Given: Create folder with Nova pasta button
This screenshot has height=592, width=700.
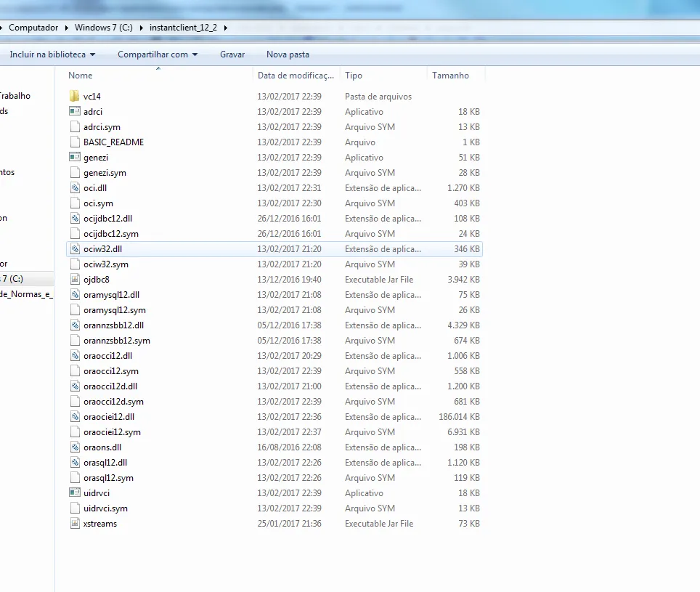Looking at the screenshot, I should [x=288, y=54].
